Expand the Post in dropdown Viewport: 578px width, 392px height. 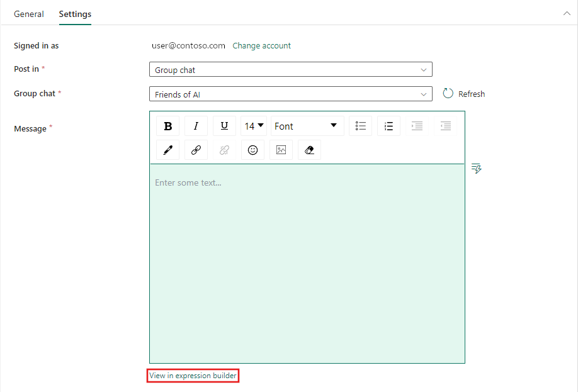[x=290, y=70]
